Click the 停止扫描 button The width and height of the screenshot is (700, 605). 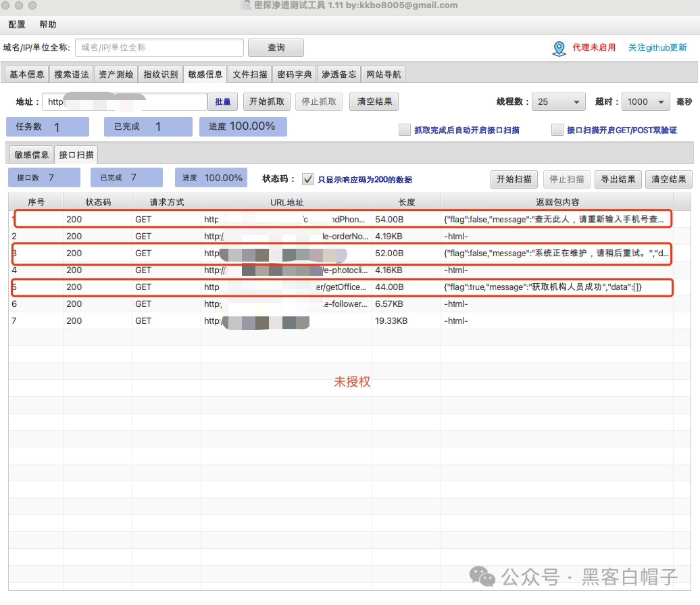(x=566, y=180)
